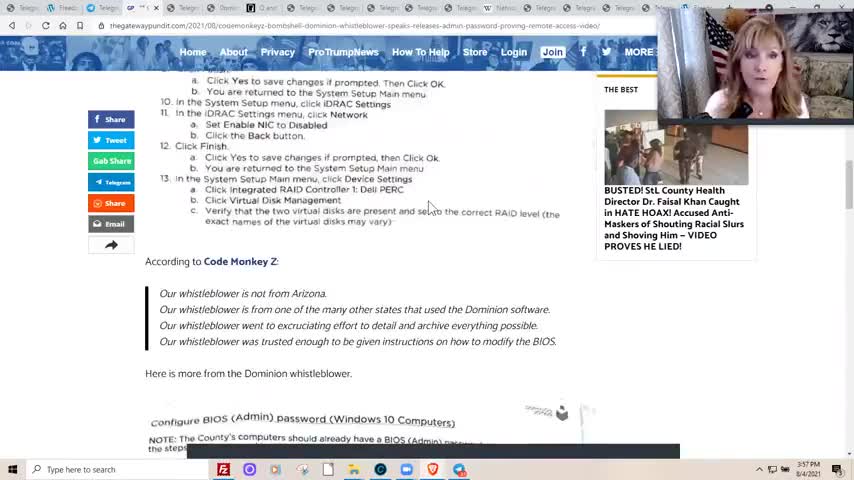Go back with the browser back arrow
854x480 pixels.
[x=11, y=26]
